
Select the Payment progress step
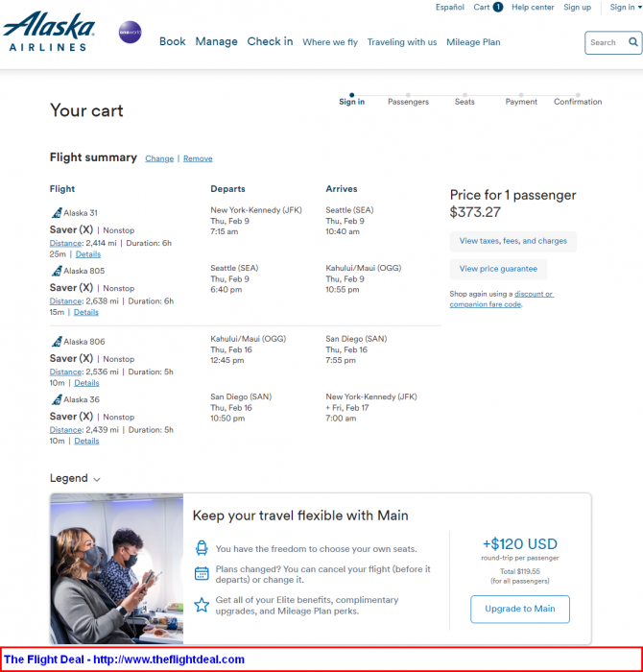pos(521,100)
